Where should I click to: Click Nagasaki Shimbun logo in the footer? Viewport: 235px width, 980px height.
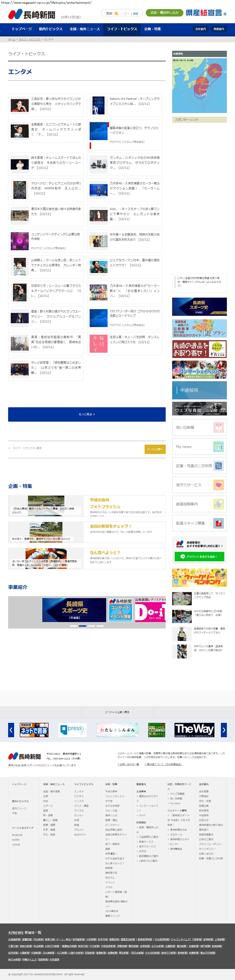tap(25, 756)
